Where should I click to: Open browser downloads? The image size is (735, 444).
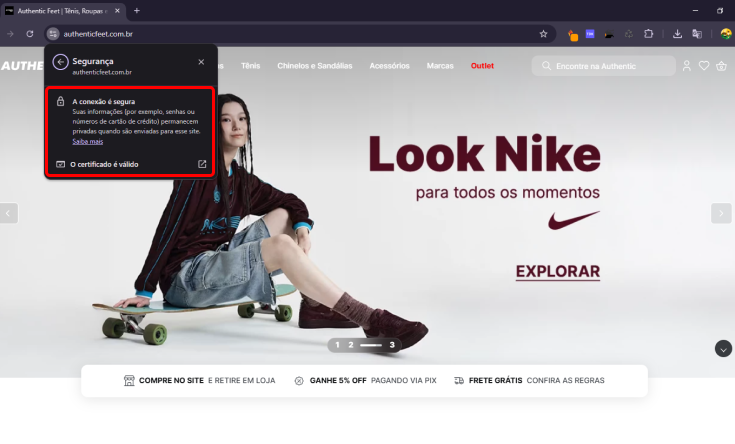click(x=677, y=34)
